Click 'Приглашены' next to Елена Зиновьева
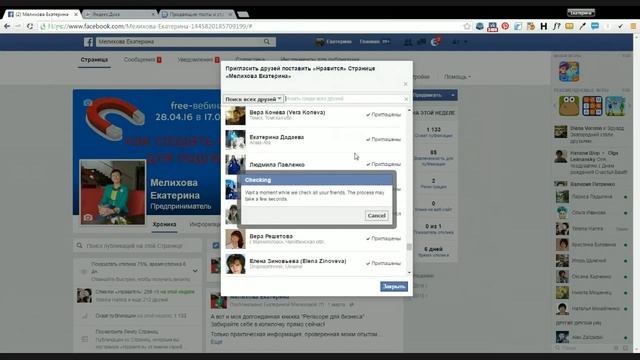This screenshot has width=640, height=360. click(x=383, y=264)
